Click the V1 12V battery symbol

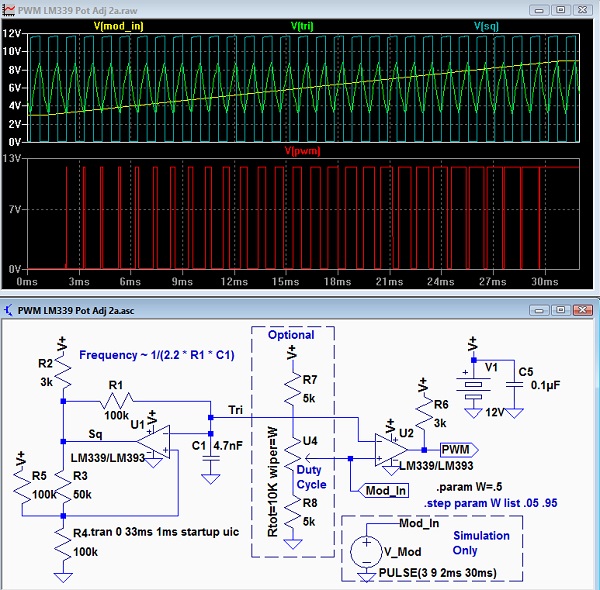[473, 384]
